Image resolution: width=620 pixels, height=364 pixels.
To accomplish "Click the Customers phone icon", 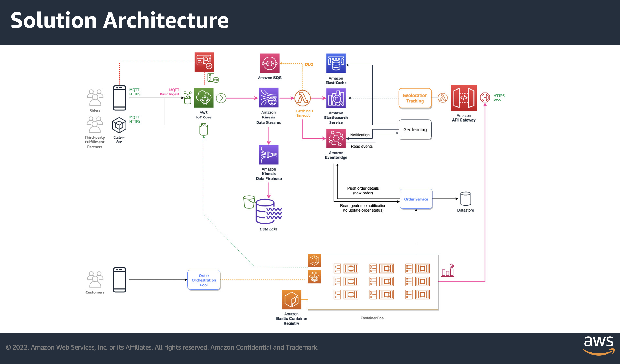I will click(120, 280).
